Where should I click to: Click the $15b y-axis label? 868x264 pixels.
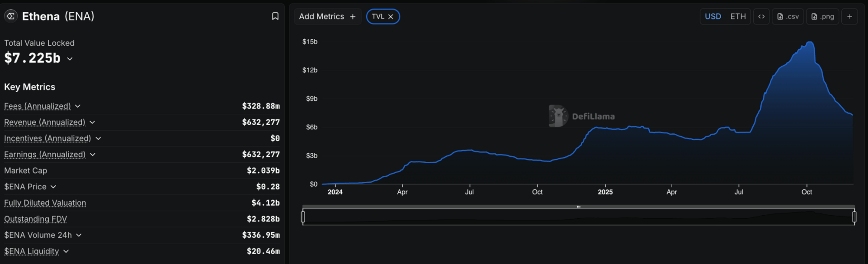[x=310, y=42]
